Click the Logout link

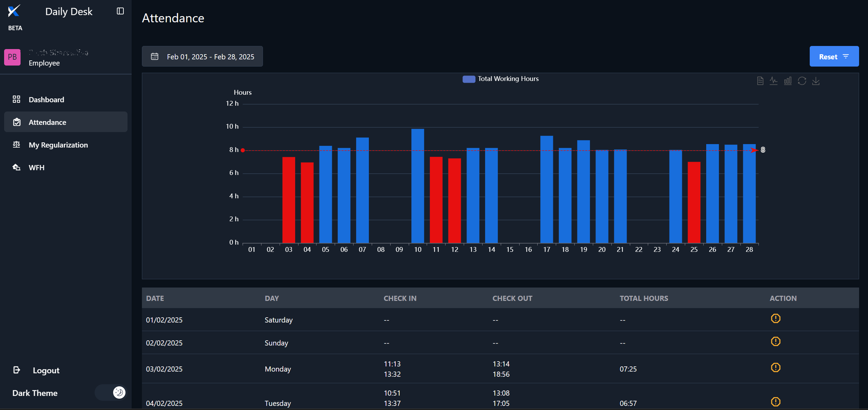click(46, 370)
